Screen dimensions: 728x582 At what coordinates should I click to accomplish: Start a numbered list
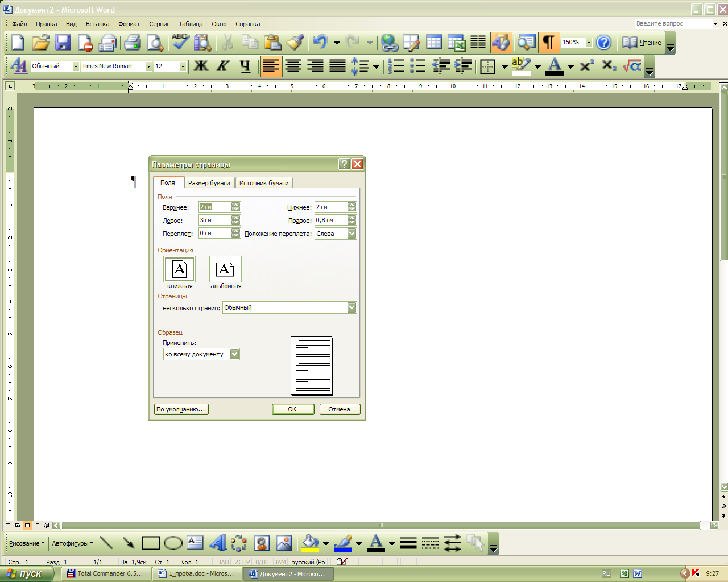396,66
